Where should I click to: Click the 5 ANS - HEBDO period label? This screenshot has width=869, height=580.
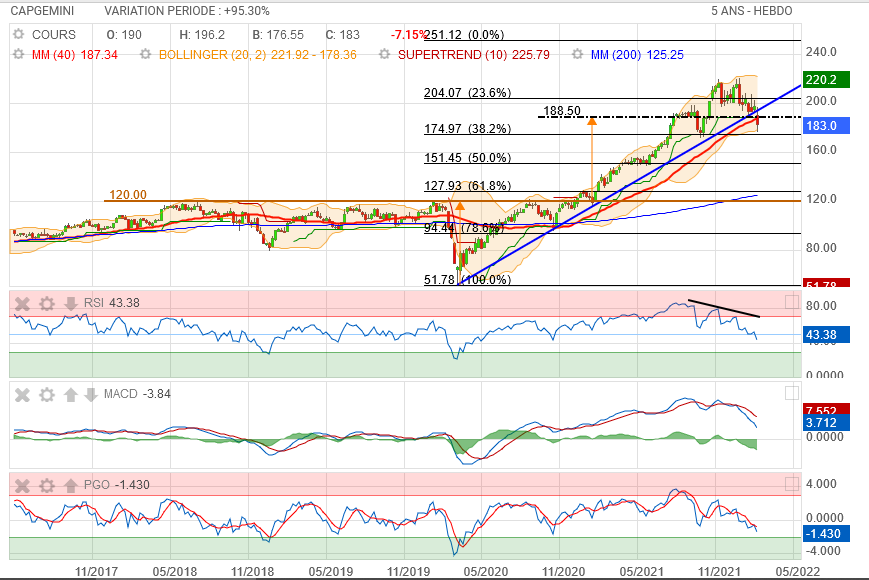pos(752,11)
